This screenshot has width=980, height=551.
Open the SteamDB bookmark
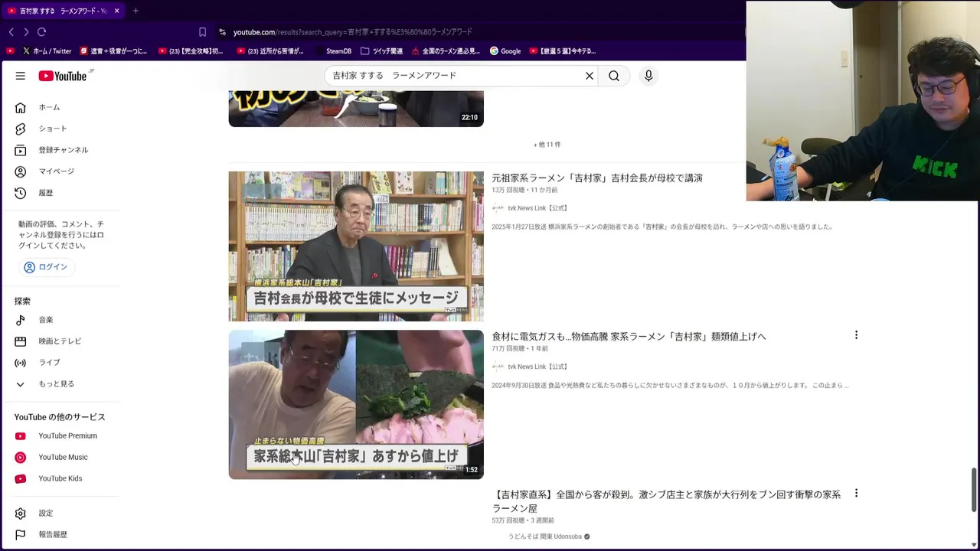pos(333,51)
